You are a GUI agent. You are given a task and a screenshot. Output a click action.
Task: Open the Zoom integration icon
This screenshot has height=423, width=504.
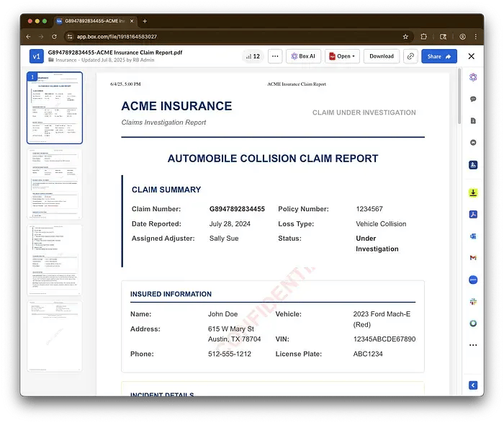point(473,280)
